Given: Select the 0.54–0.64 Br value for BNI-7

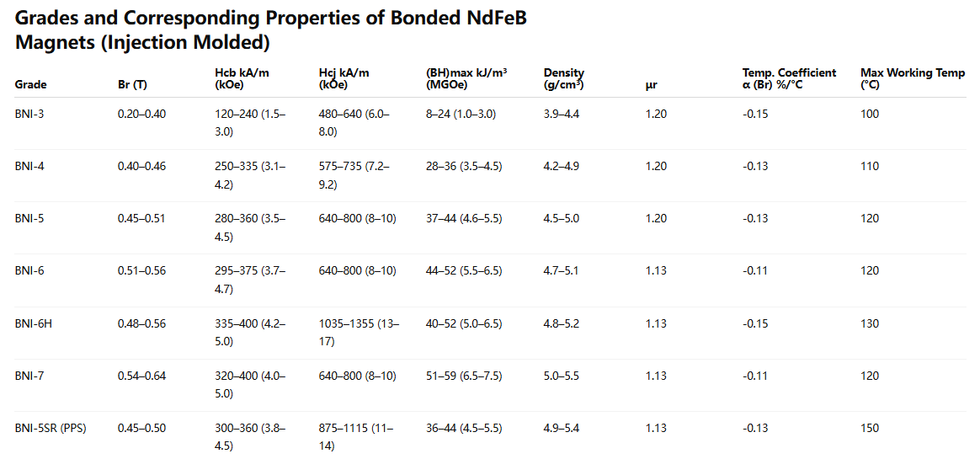Looking at the screenshot, I should [141, 376].
